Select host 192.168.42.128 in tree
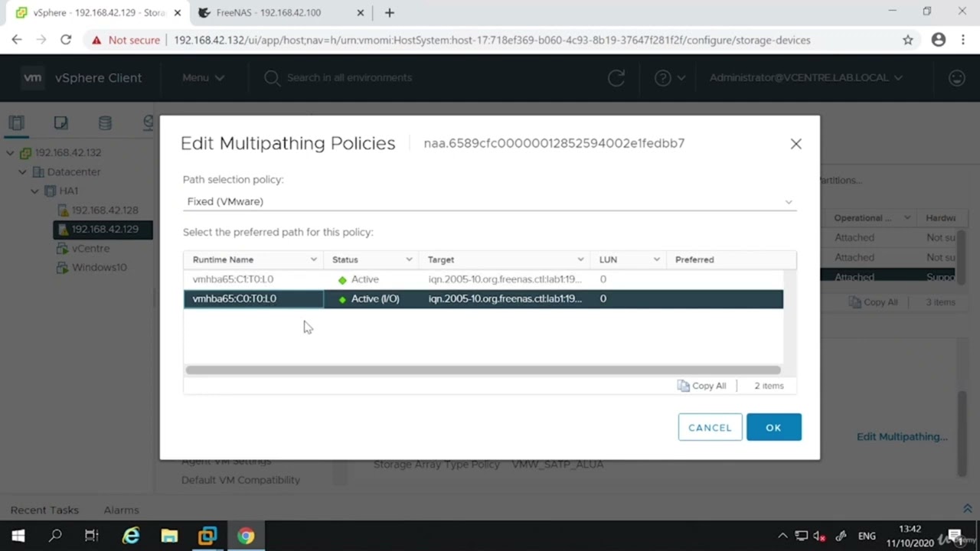 (104, 210)
